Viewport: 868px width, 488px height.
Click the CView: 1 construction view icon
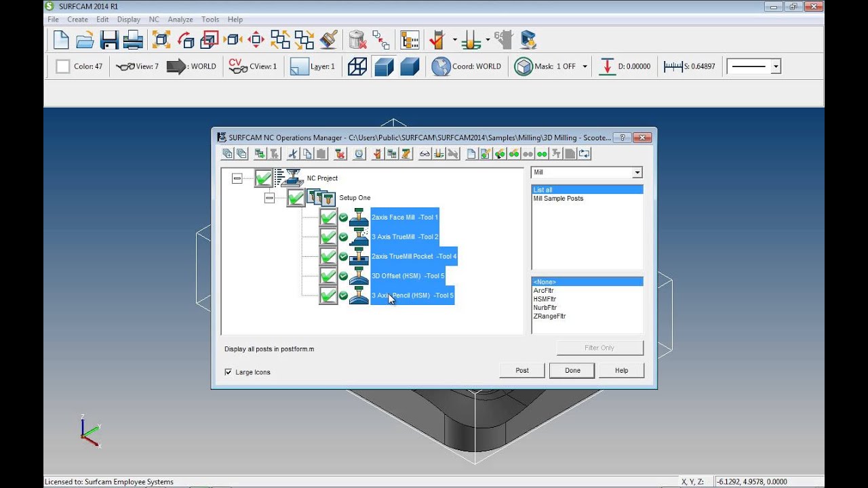tap(238, 66)
